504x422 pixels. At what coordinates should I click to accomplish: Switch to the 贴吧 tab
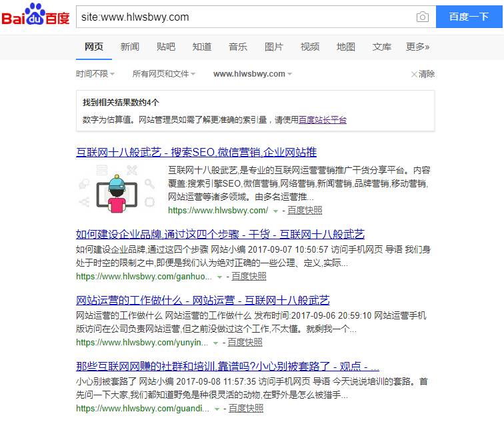pyautogui.click(x=166, y=47)
